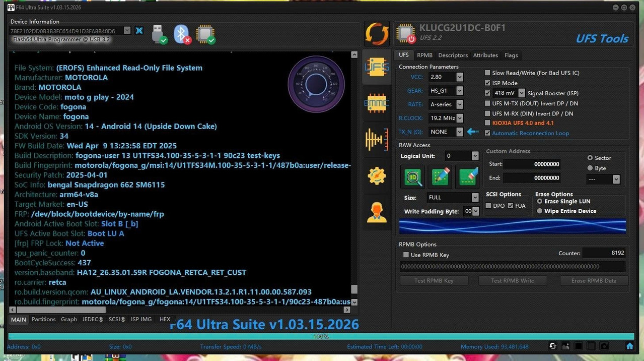Switch to the ISP IMG tab
The height and width of the screenshot is (361, 644).
coord(141,319)
